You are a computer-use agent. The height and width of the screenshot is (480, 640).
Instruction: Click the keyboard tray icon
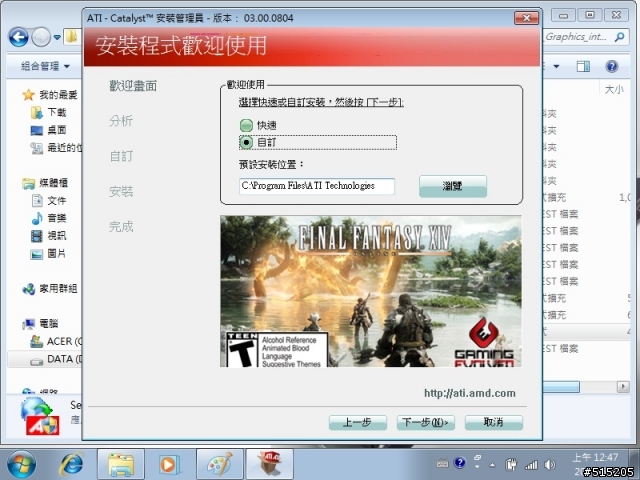pyautogui.click(x=442, y=463)
